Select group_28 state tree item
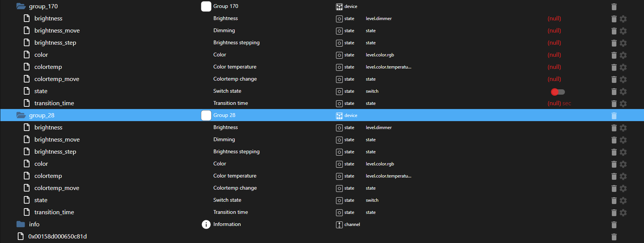Screen dimensions: 644x243 pos(41,200)
